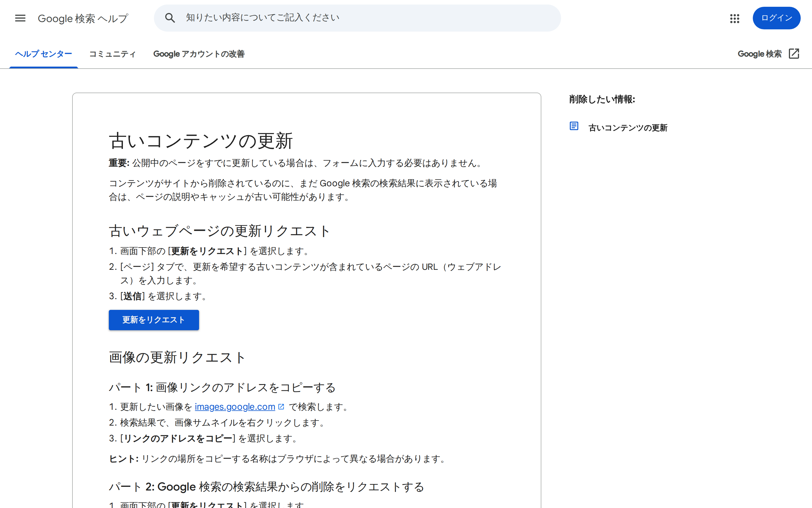This screenshot has height=508, width=812.
Task: Click the ログイン button
Action: (x=776, y=18)
